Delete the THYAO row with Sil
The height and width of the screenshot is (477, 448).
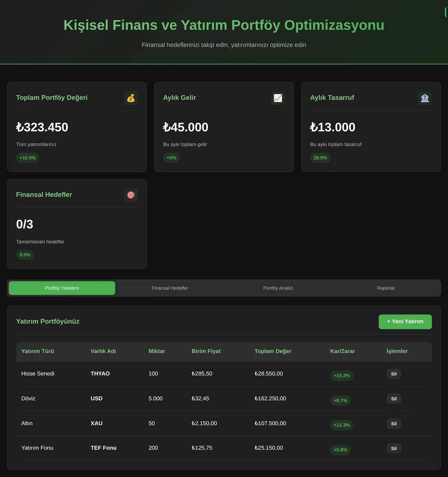(x=394, y=374)
